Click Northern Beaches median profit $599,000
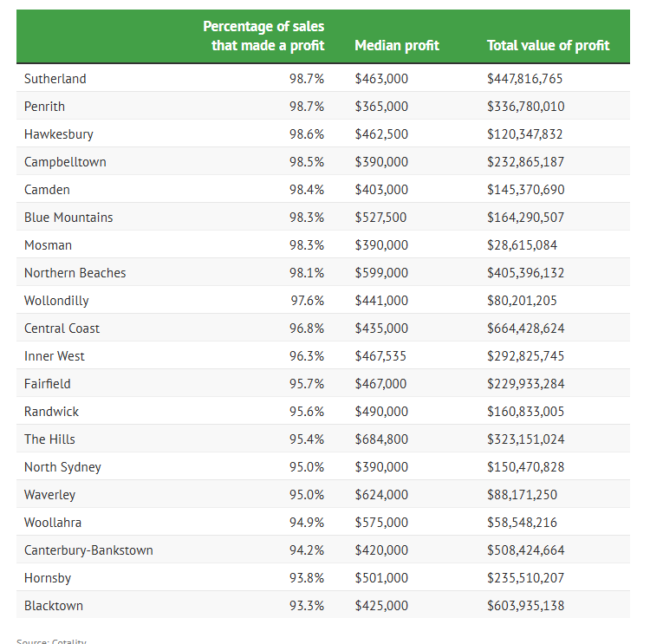 click(x=381, y=273)
